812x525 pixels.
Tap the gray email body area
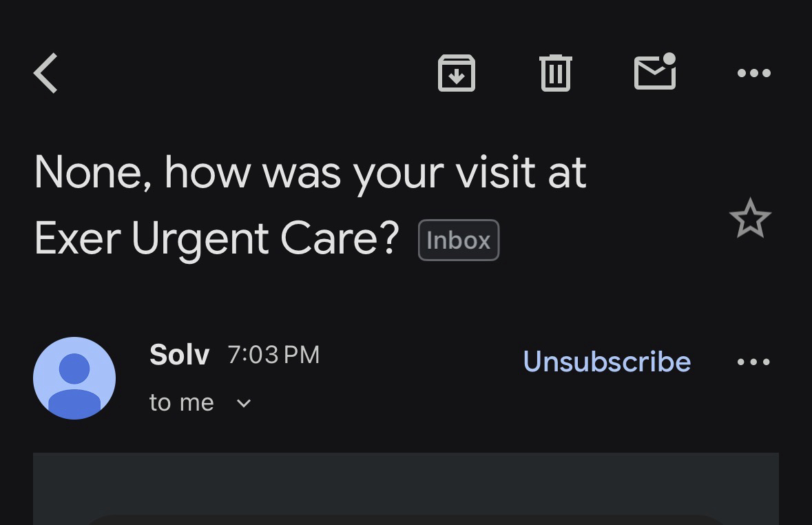(x=406, y=482)
